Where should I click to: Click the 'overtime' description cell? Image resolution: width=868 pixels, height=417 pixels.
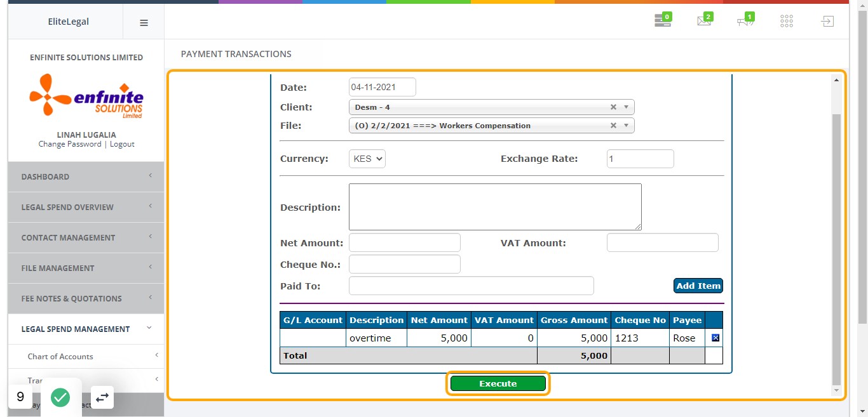click(x=376, y=338)
